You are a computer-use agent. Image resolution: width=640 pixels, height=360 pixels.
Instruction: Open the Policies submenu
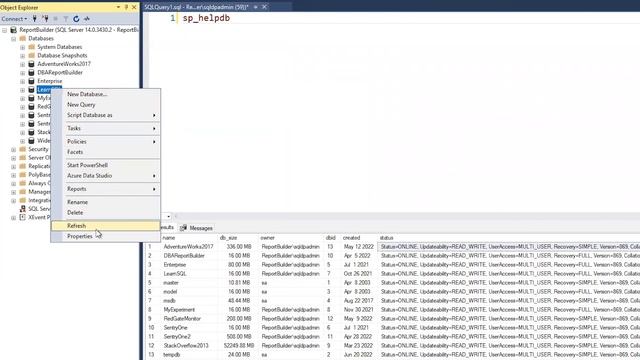tap(106, 142)
